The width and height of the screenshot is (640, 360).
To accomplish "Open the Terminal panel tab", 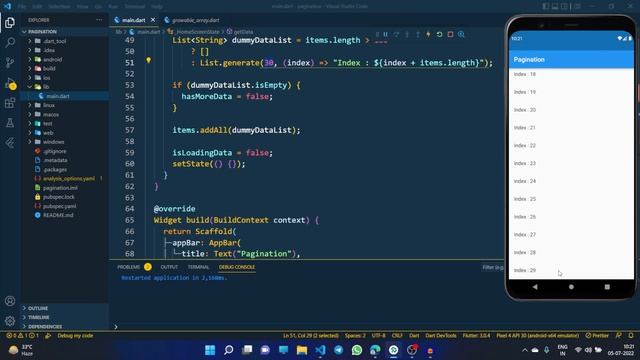I will (198, 267).
